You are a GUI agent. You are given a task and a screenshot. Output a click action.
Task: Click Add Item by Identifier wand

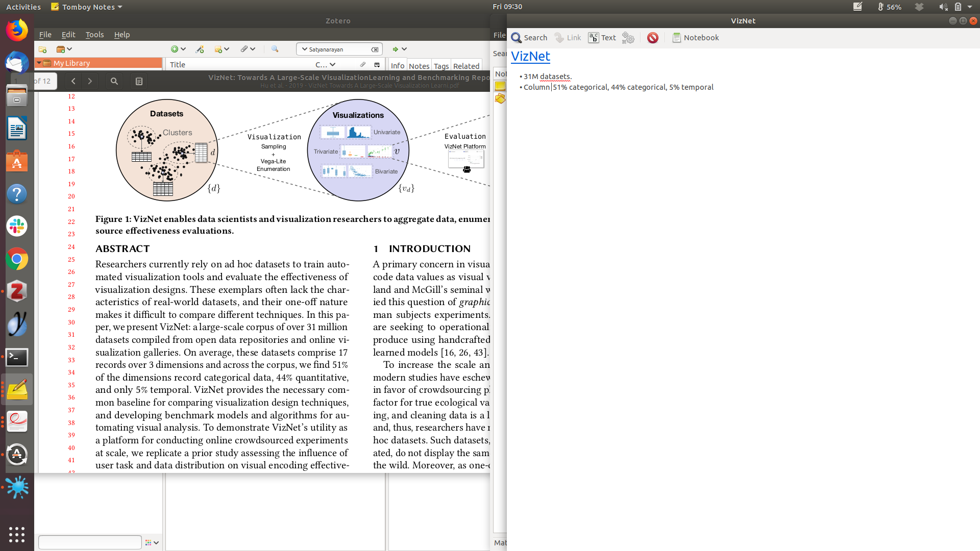point(200,49)
